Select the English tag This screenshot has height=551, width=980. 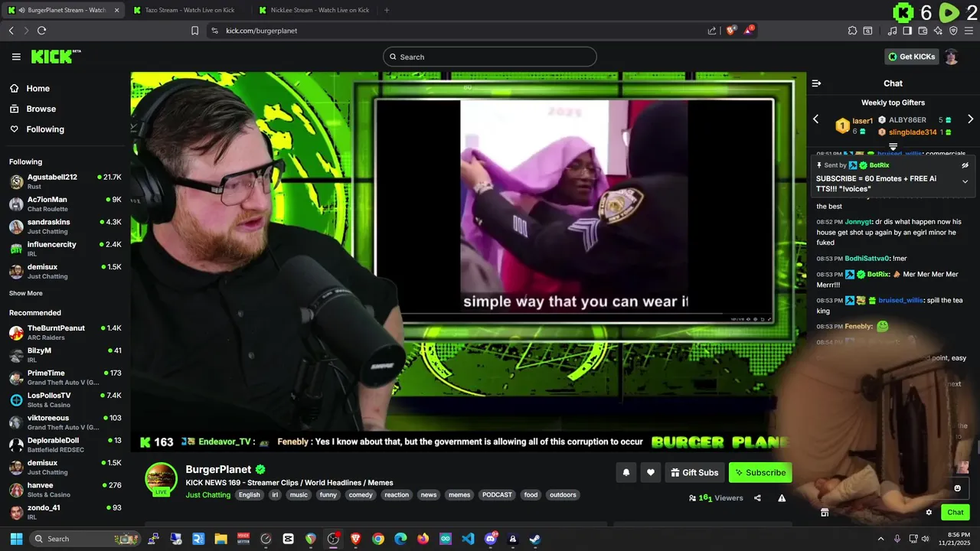point(249,495)
